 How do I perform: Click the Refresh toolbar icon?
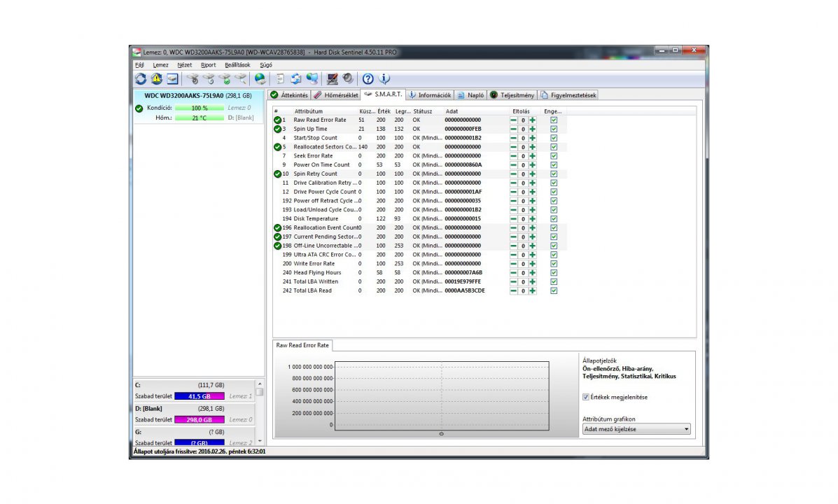click(141, 79)
